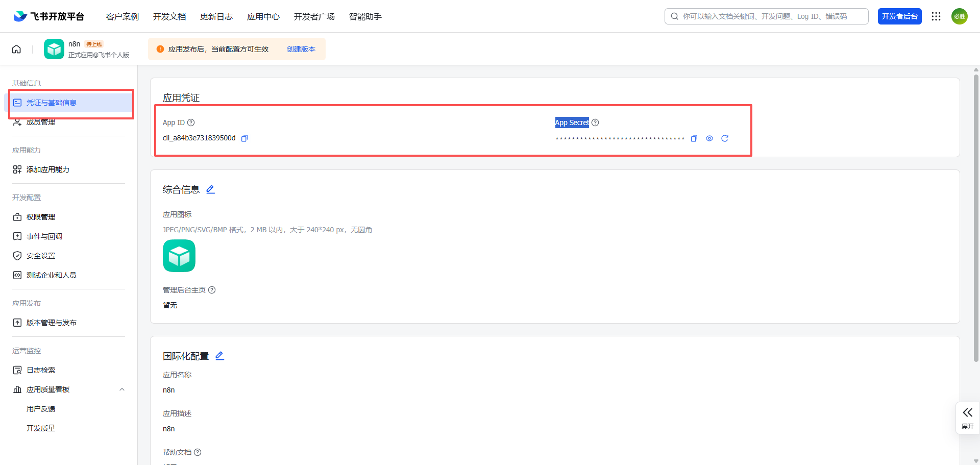Reveal the hidden App Secret

(x=709, y=138)
